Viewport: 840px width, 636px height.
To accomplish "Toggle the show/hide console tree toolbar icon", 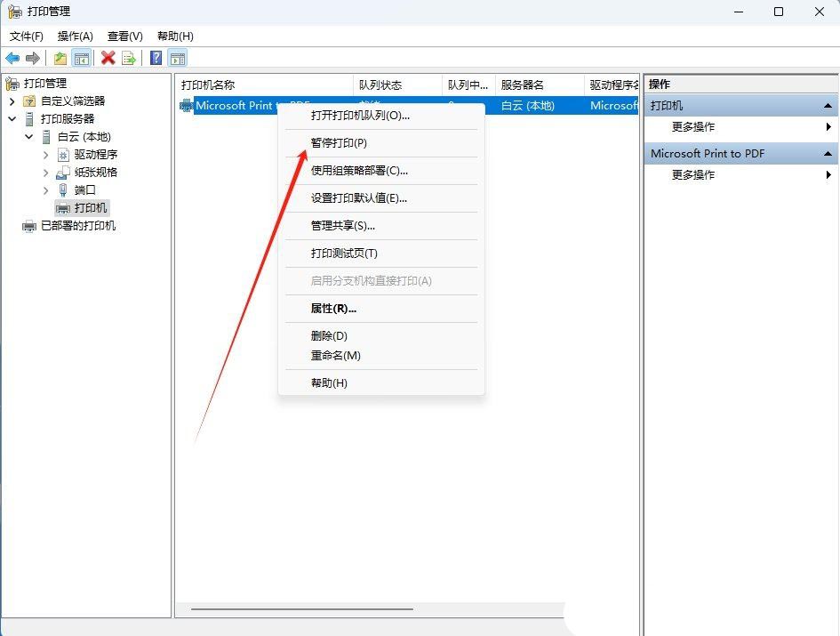I will [81, 58].
